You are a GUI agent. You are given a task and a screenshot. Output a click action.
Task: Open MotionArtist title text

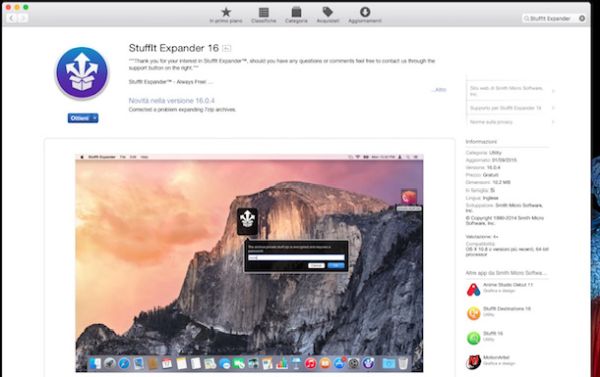496,357
